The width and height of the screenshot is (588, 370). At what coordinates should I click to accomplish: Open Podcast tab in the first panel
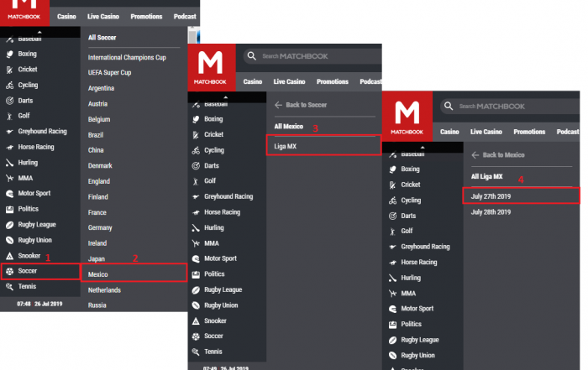pyautogui.click(x=185, y=17)
